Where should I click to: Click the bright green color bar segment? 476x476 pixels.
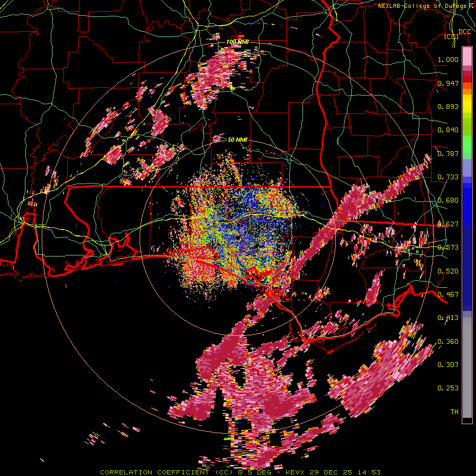click(x=467, y=144)
